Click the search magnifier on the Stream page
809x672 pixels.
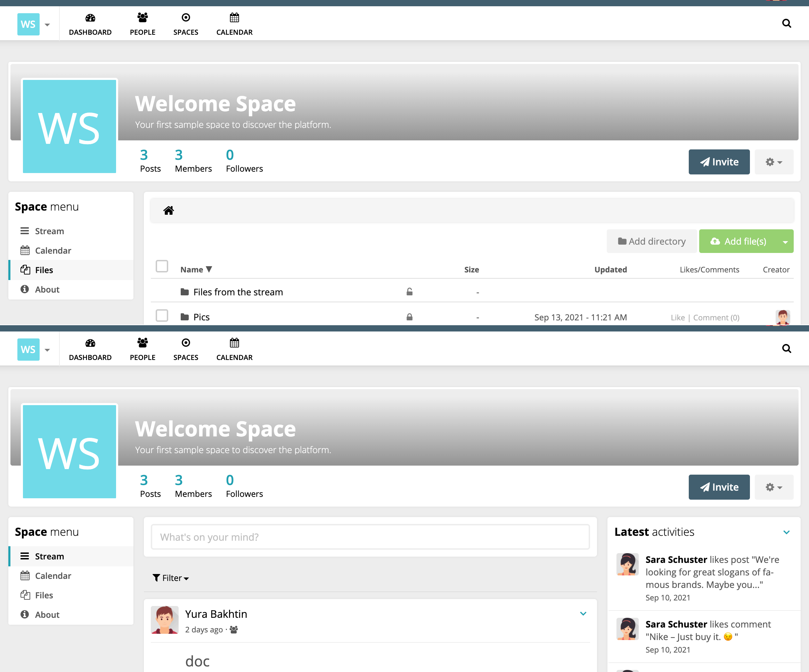tap(787, 349)
